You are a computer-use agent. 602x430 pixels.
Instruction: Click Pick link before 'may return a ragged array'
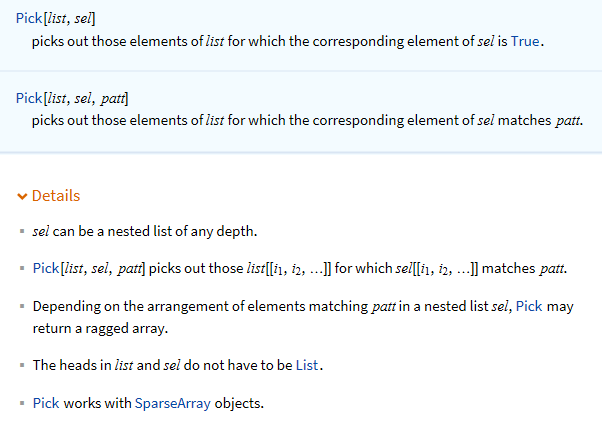pyautogui.click(x=529, y=306)
